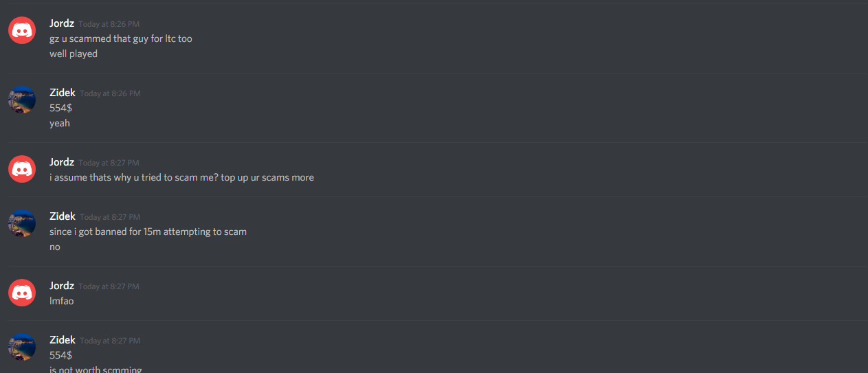
Task: Select Zidek username above 'is not worth scmming'
Action: click(x=63, y=340)
